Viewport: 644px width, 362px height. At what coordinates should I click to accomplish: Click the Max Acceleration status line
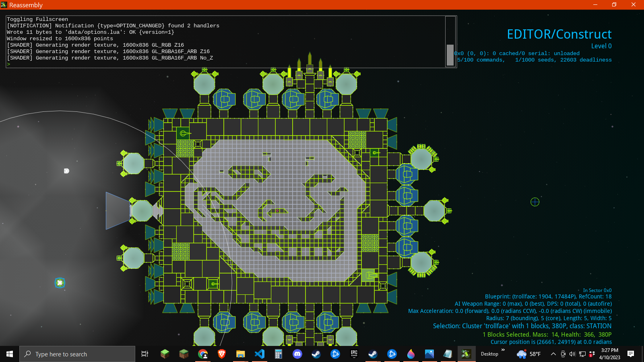(x=510, y=311)
